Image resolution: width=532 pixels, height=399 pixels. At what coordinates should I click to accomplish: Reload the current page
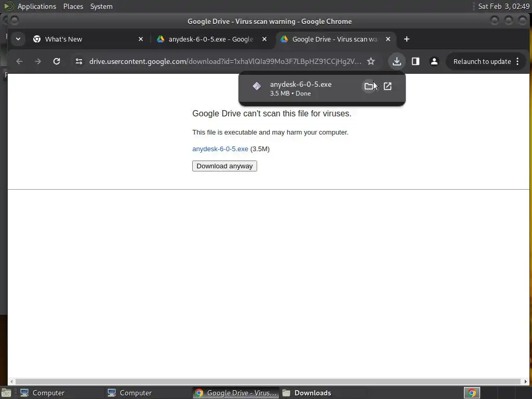57,61
